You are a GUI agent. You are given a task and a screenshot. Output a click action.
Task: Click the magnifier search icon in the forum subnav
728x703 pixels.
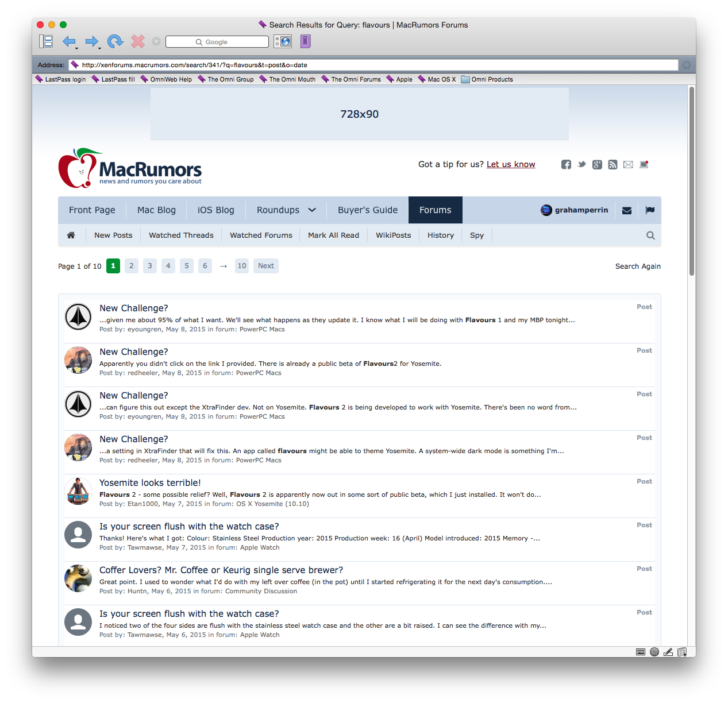(650, 235)
